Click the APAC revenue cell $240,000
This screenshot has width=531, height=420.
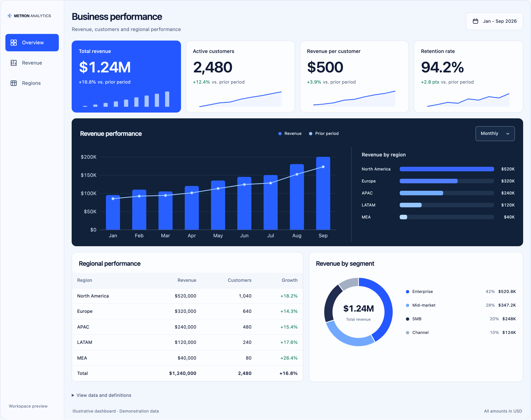pyautogui.click(x=185, y=327)
